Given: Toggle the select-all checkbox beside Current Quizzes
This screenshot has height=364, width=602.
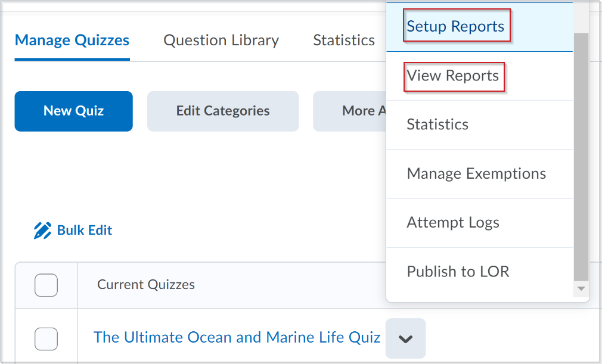Looking at the screenshot, I should (x=46, y=285).
